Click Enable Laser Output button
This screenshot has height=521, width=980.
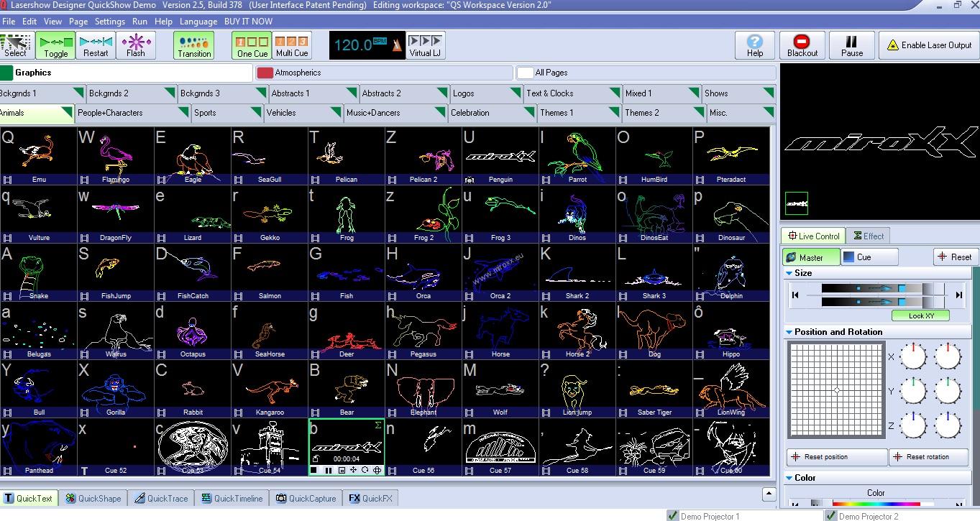coord(929,45)
